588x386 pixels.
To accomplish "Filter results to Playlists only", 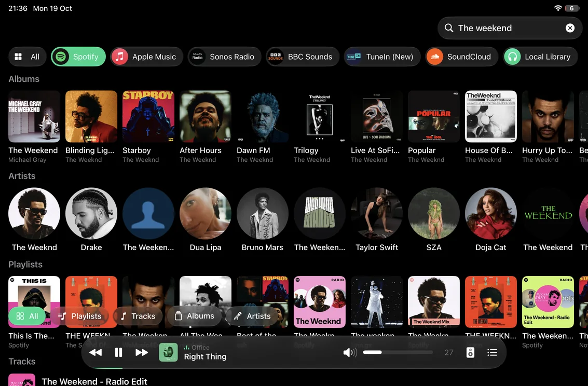I will click(x=79, y=316).
